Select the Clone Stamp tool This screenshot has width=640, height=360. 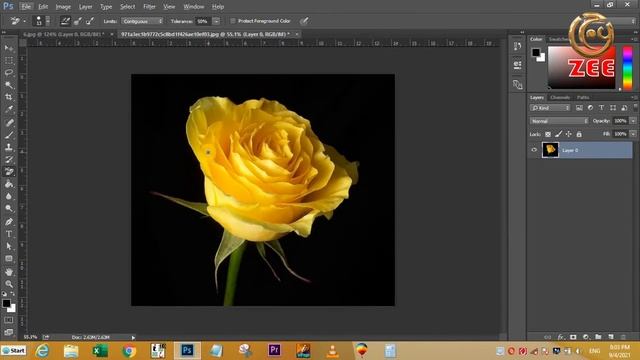click(x=9, y=147)
